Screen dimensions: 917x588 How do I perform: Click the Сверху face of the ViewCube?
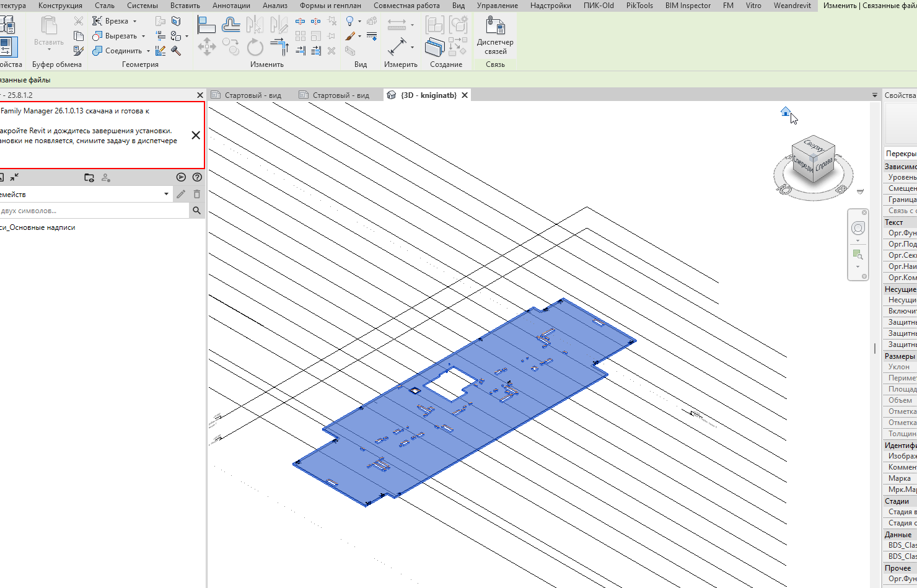812,146
